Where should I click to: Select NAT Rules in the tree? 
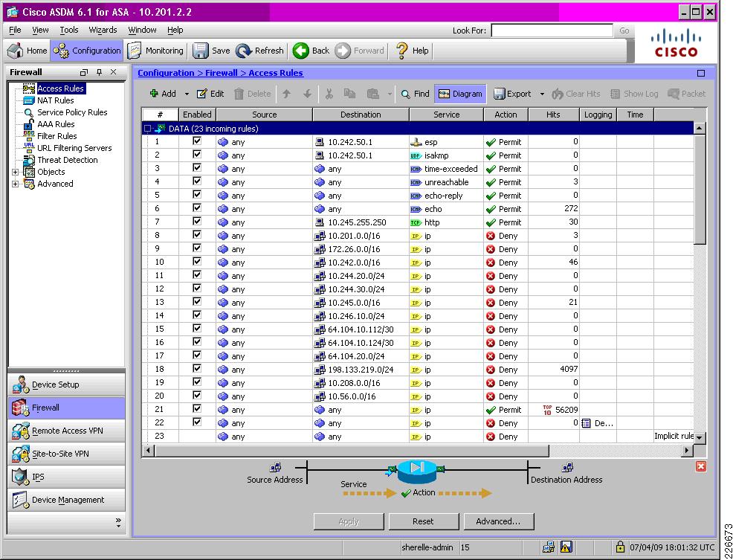[55, 100]
